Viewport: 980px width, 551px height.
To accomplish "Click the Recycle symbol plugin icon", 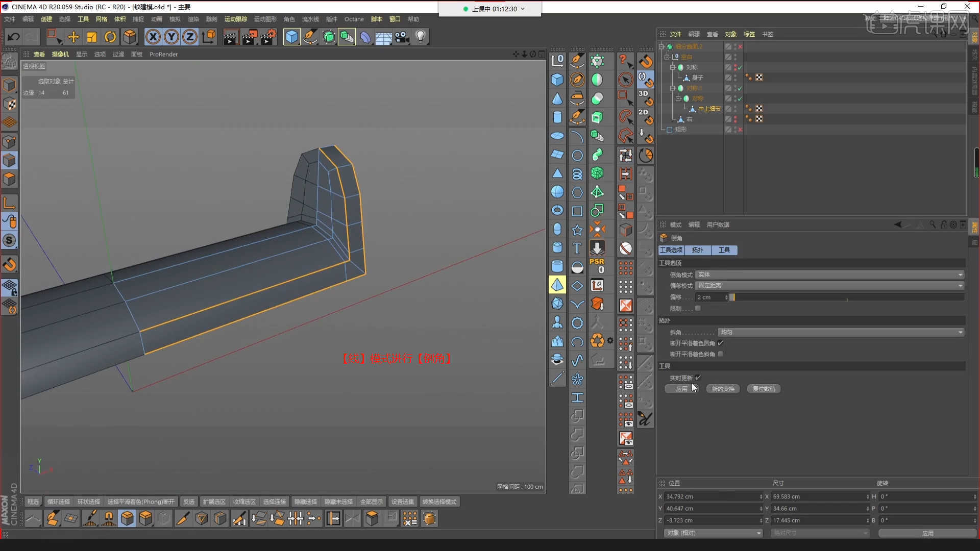I will [597, 340].
